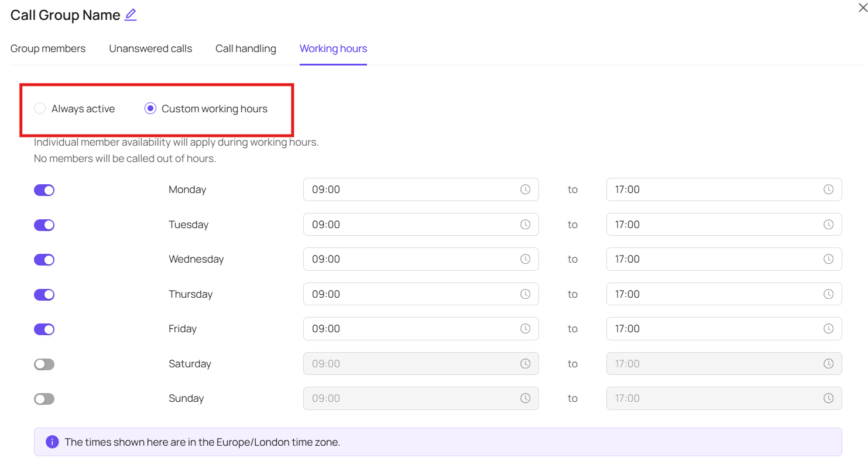Switch off the Thursday toggle

pos(44,295)
